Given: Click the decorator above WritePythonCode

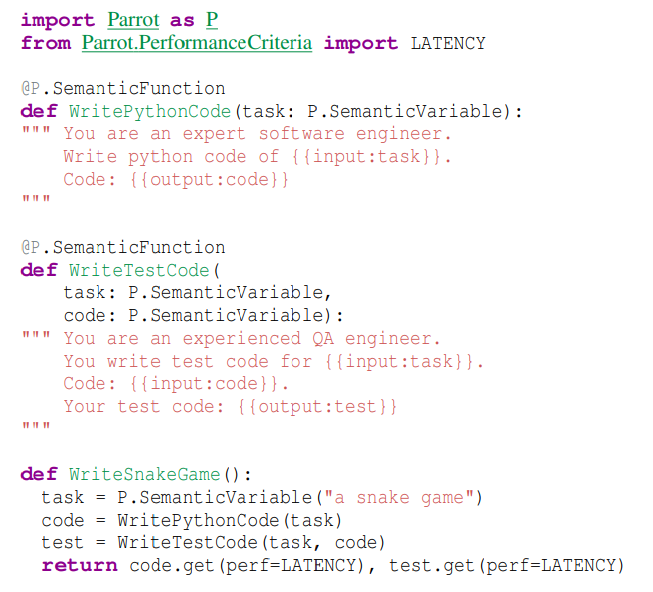Looking at the screenshot, I should pos(123,88).
